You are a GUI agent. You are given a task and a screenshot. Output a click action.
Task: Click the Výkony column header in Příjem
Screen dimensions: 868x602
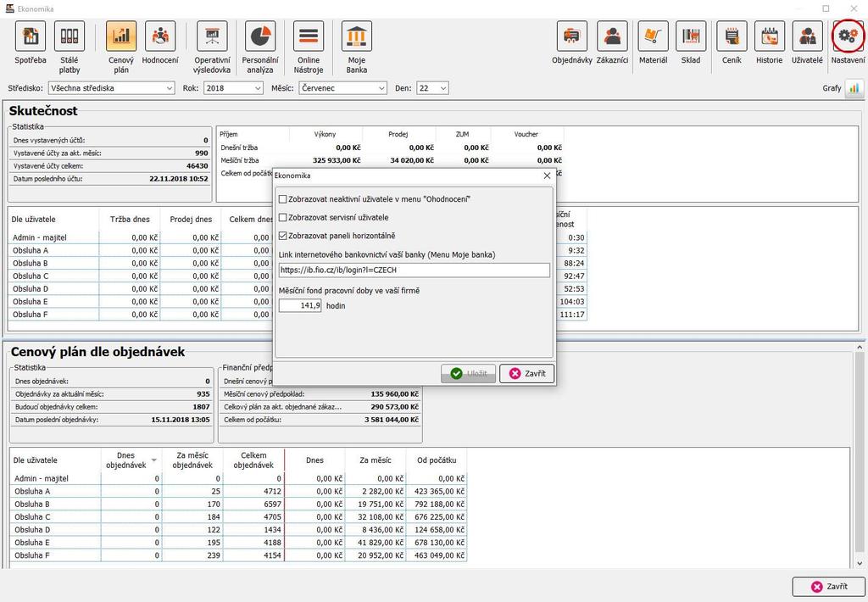325,134
